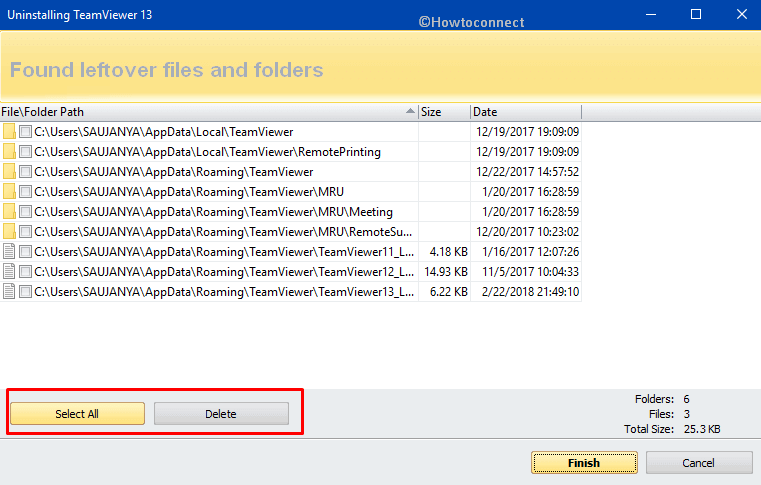Tick the TeamViewer\MRU folder checkbox
The height and width of the screenshot is (485, 761).
pyautogui.click(x=25, y=192)
